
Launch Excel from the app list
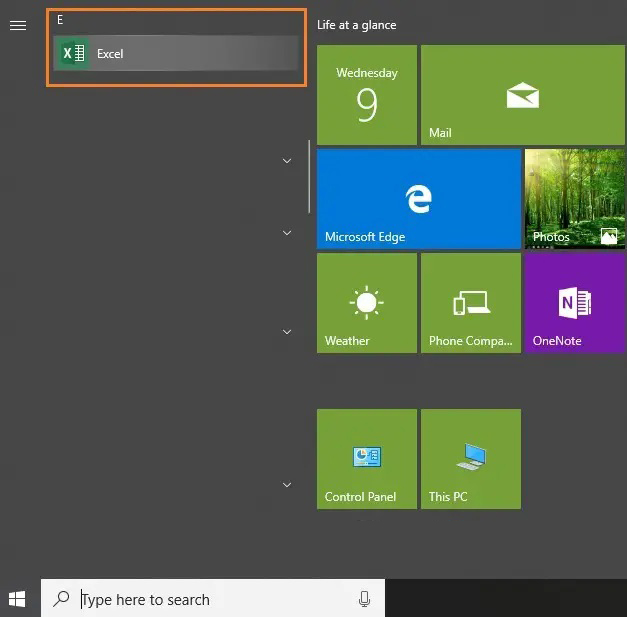pyautogui.click(x=176, y=53)
